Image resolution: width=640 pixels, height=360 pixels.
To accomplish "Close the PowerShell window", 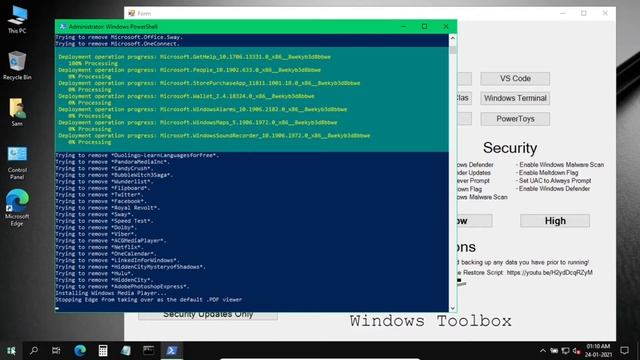I will (x=446, y=27).
